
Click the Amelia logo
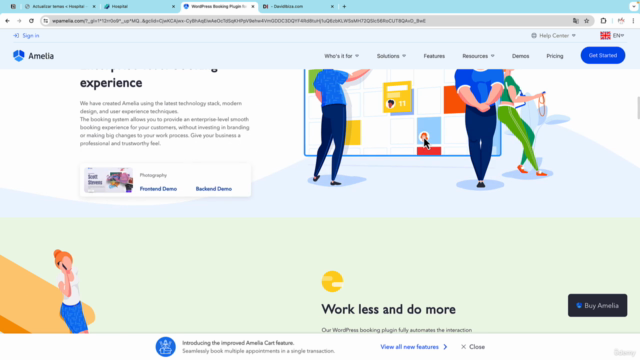pos(33,56)
